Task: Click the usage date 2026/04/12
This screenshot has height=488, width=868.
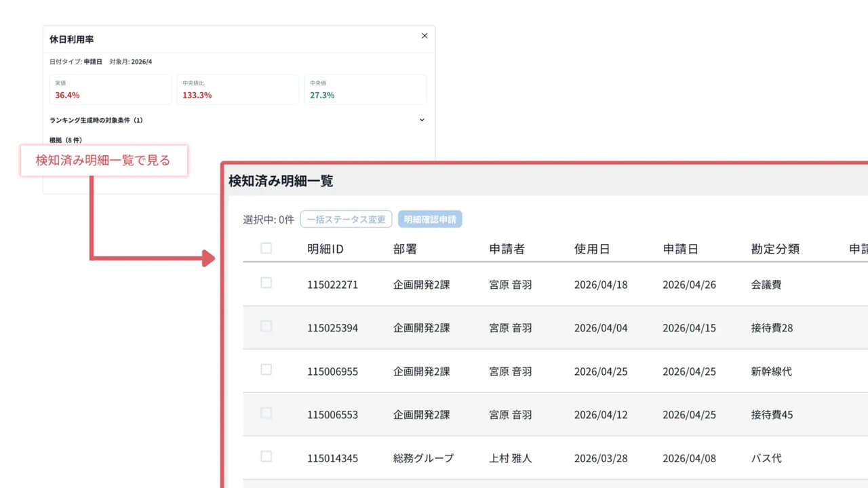Action: 601,415
